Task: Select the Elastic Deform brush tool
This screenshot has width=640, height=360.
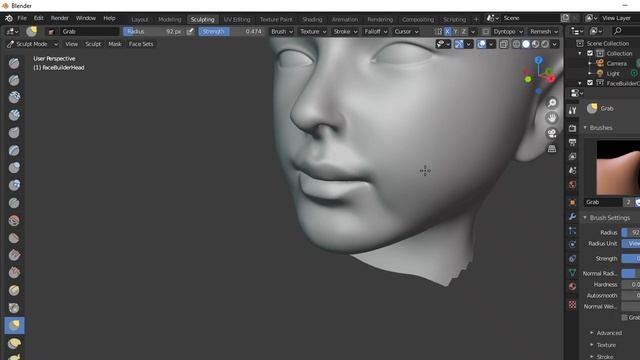Action: (x=14, y=343)
